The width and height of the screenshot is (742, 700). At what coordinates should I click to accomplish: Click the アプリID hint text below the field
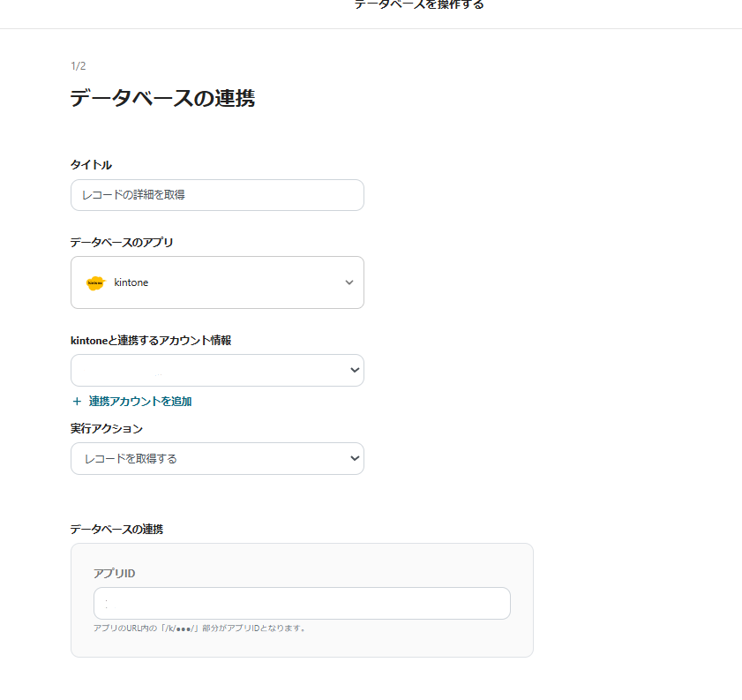[x=199, y=628]
